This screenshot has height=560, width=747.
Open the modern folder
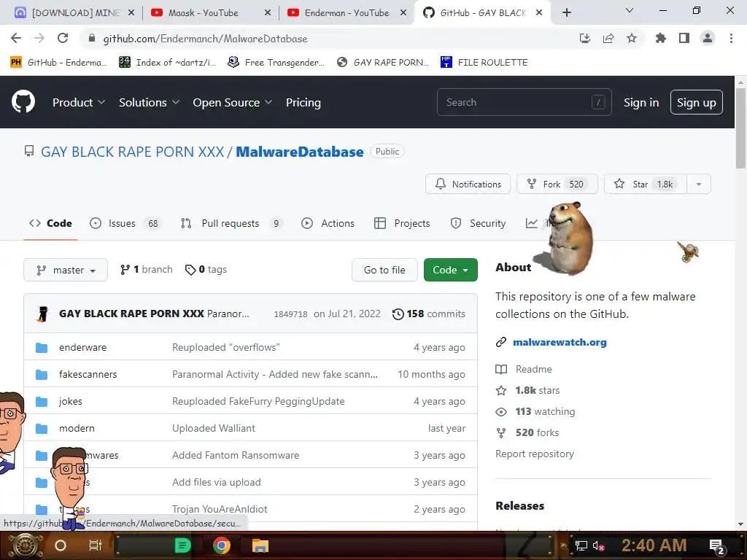tap(77, 428)
